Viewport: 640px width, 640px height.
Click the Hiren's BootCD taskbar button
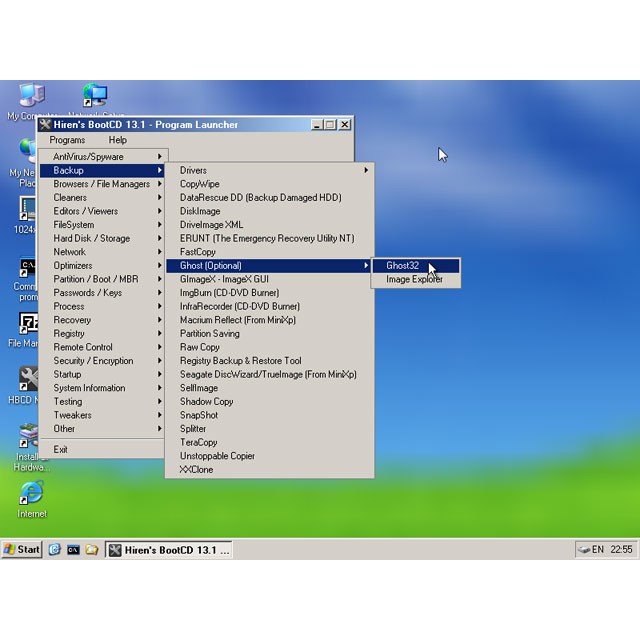[x=169, y=549]
